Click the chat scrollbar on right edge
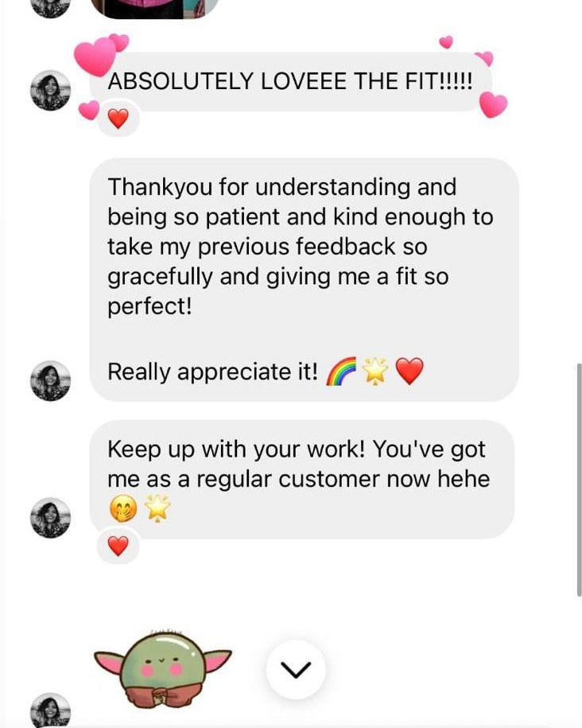 [579, 480]
